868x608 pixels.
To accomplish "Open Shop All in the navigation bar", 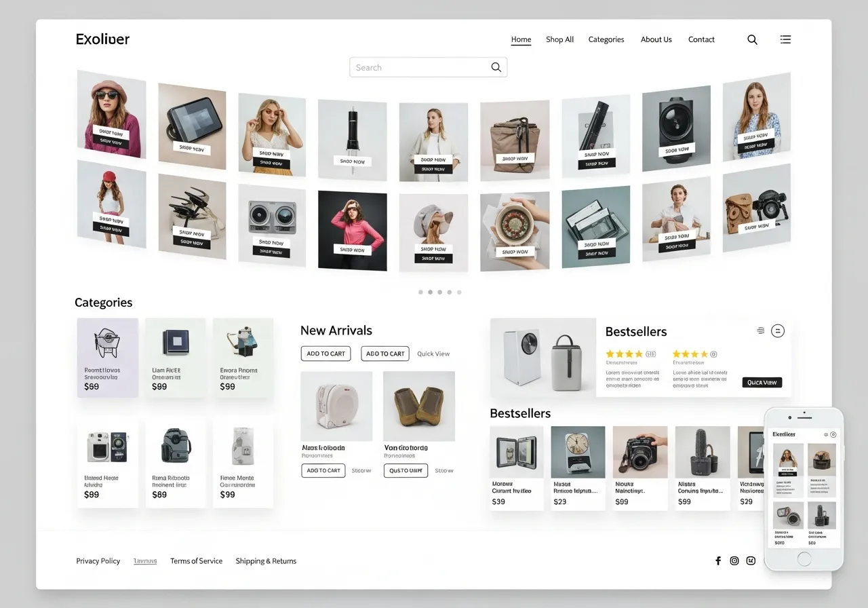I will point(559,39).
